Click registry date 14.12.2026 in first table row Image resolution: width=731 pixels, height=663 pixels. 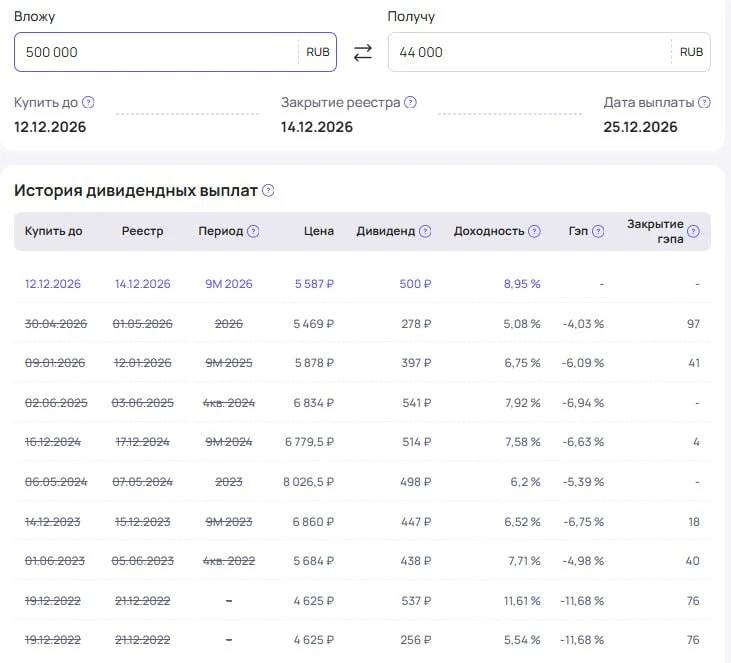click(x=143, y=284)
